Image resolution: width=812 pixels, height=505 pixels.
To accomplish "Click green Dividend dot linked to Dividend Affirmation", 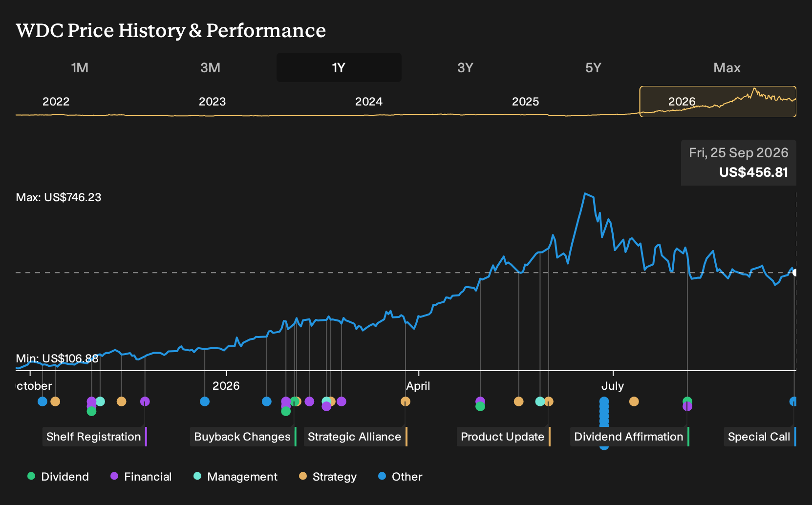I will [687, 401].
